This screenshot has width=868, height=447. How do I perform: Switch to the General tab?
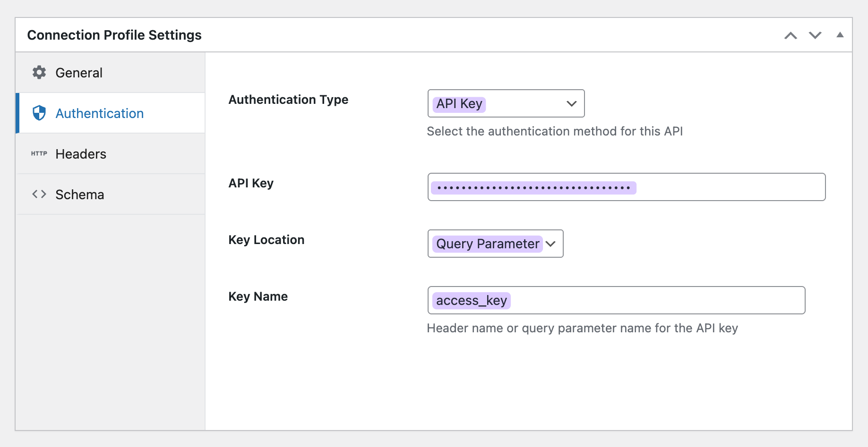[x=79, y=73]
